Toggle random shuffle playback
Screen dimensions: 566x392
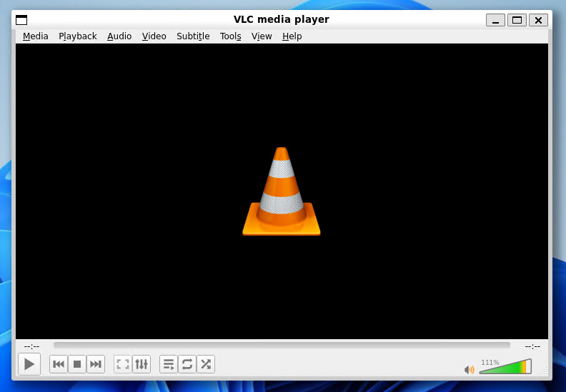click(x=206, y=364)
